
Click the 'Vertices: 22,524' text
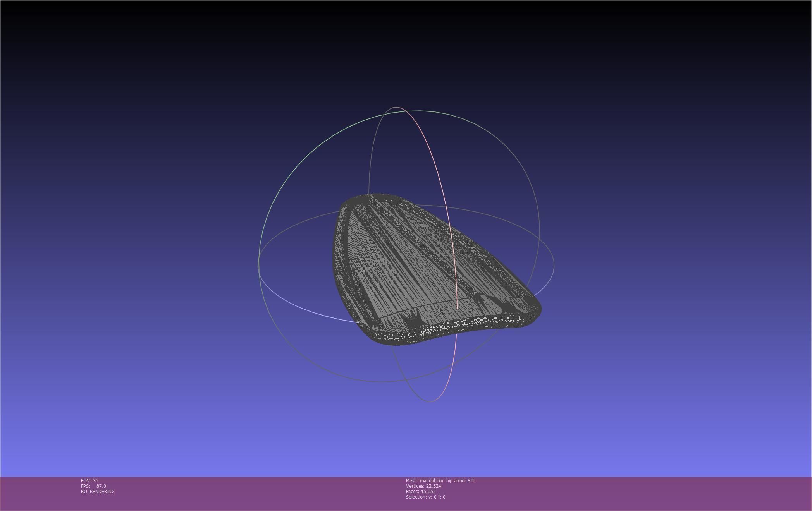(x=423, y=486)
